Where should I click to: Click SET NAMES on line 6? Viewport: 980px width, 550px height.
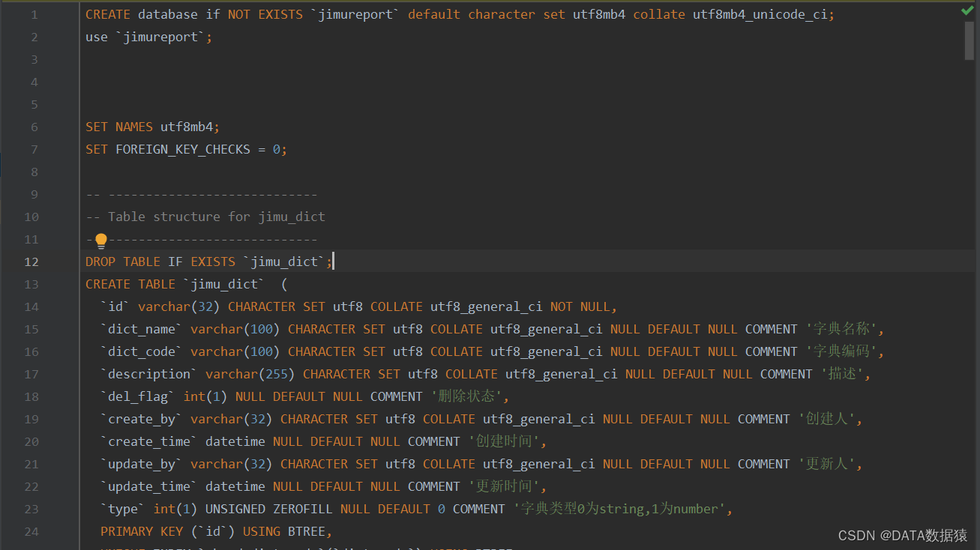pyautogui.click(x=119, y=127)
